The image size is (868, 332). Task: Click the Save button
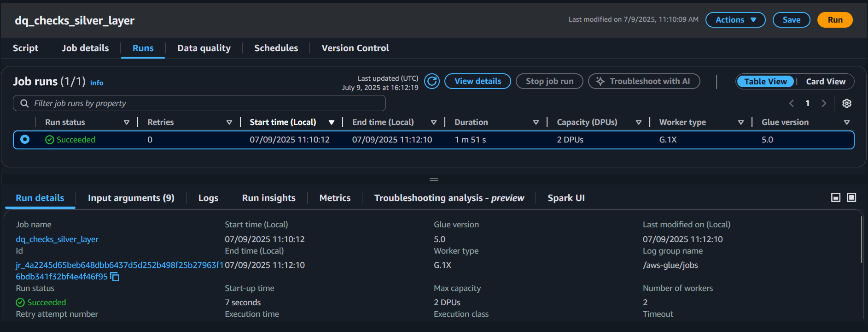(x=791, y=20)
